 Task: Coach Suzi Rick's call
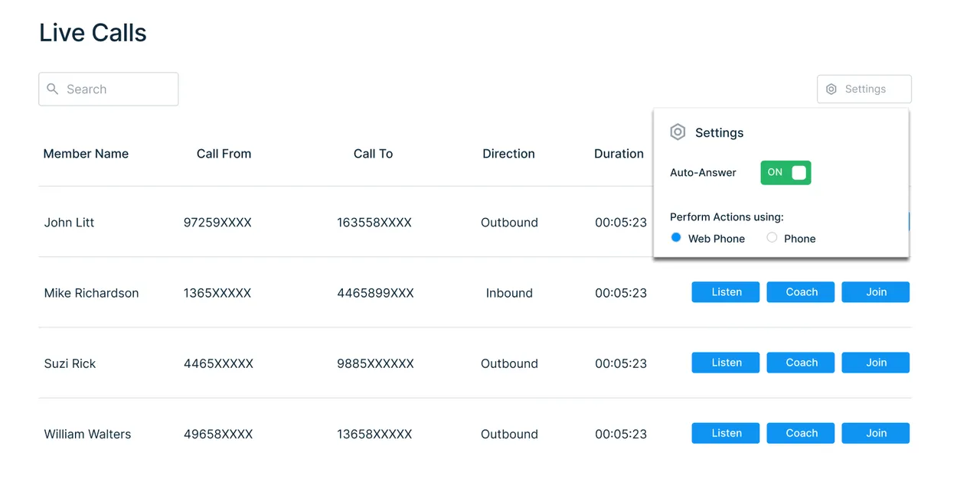point(800,362)
